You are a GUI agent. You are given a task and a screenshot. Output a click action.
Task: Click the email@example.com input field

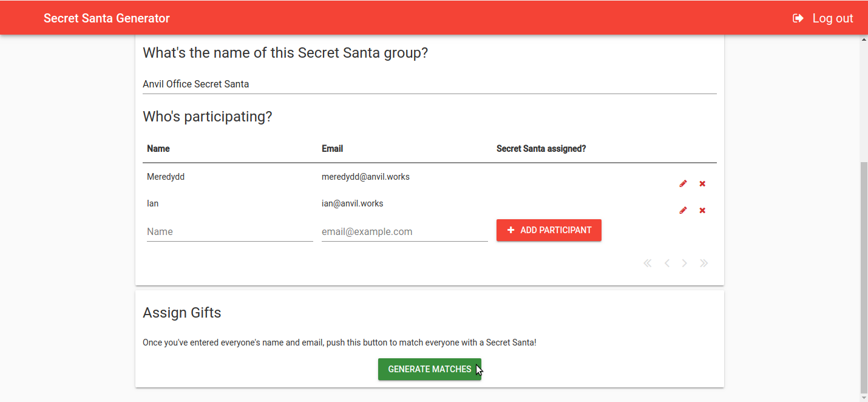tap(404, 231)
